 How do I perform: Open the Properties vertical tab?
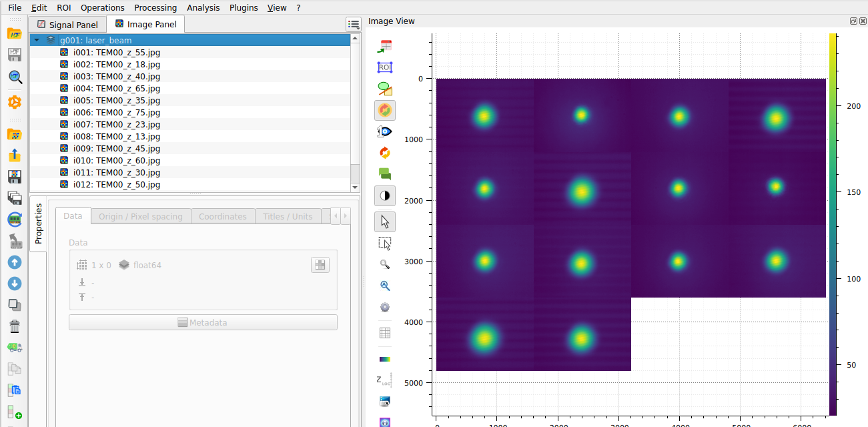click(x=39, y=224)
